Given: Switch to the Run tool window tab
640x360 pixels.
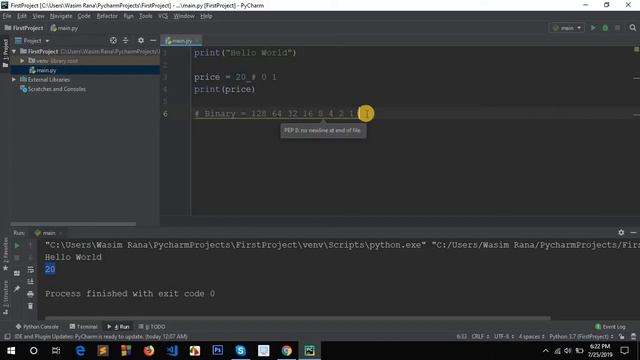Looking at the screenshot, I should 118,327.
